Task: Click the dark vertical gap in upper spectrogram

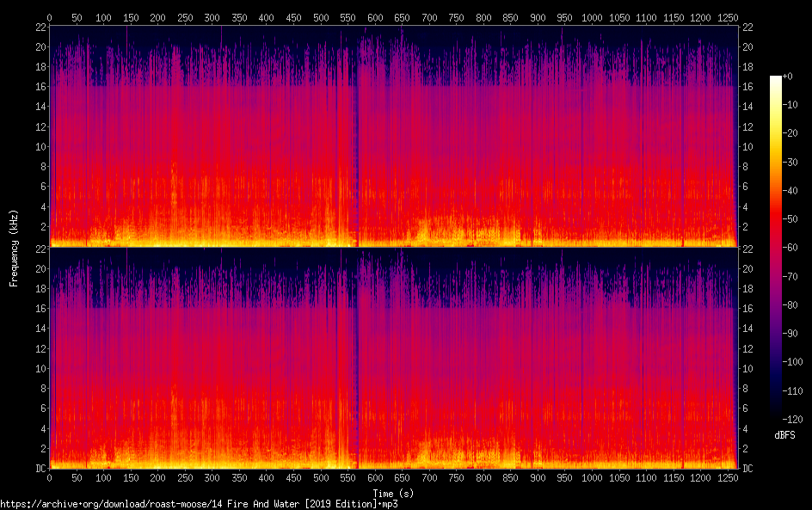Action: [x=357, y=138]
